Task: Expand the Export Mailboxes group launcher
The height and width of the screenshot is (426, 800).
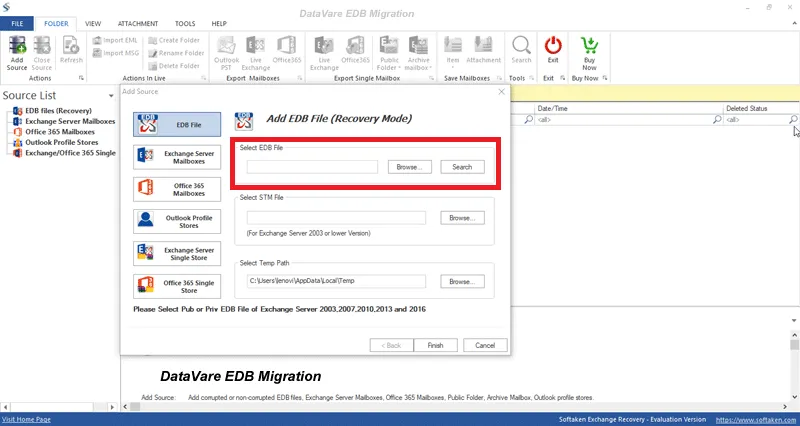Action: coord(300,78)
